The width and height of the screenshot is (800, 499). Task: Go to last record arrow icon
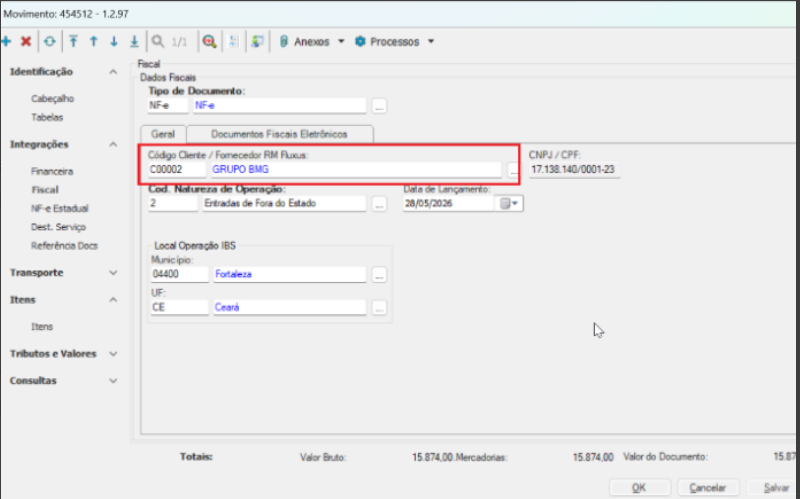134,41
